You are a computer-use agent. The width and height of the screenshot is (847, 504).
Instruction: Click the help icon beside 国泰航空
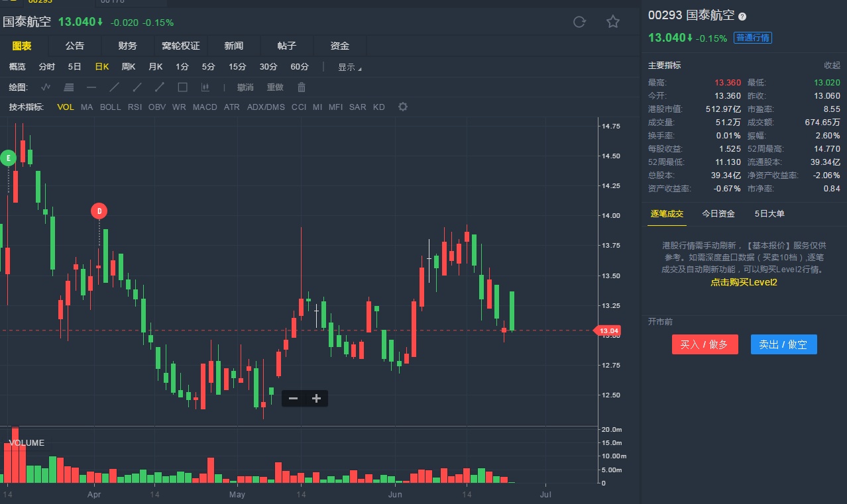tap(742, 17)
